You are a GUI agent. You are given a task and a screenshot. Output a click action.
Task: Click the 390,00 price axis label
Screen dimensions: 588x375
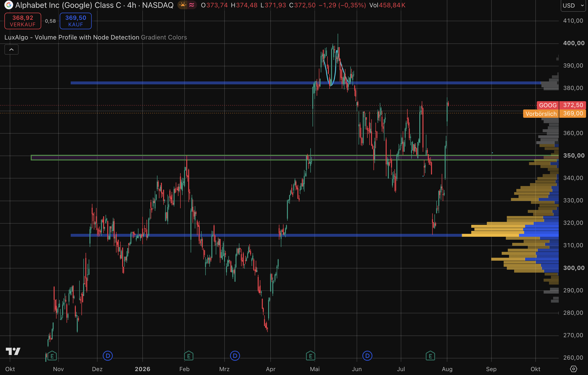pos(573,66)
